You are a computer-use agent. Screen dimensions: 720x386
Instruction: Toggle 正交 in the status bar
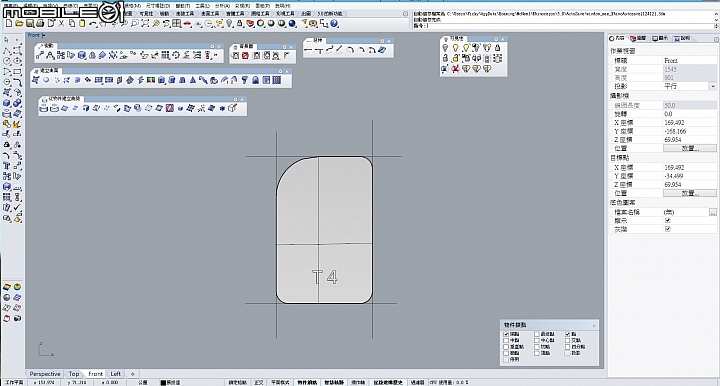259,382
